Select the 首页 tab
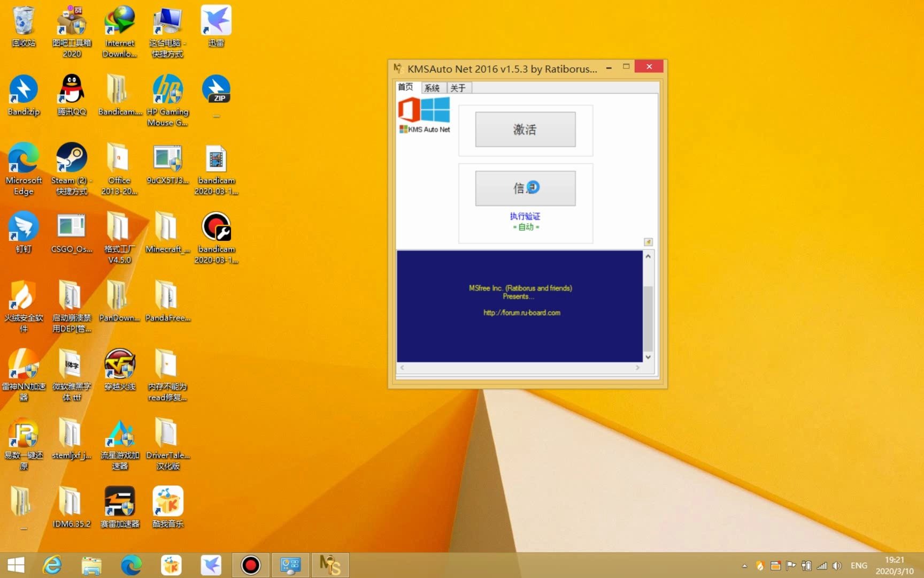924x578 pixels. [406, 87]
